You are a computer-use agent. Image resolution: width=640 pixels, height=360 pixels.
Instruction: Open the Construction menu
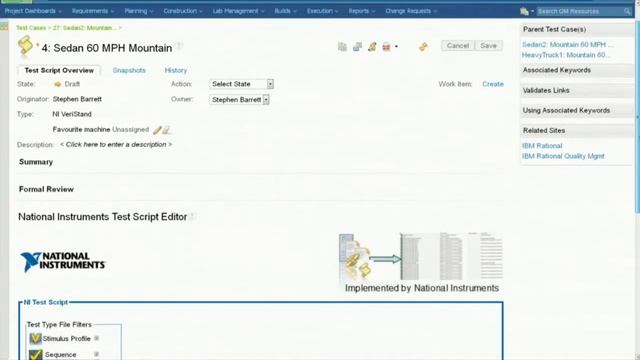pos(183,11)
